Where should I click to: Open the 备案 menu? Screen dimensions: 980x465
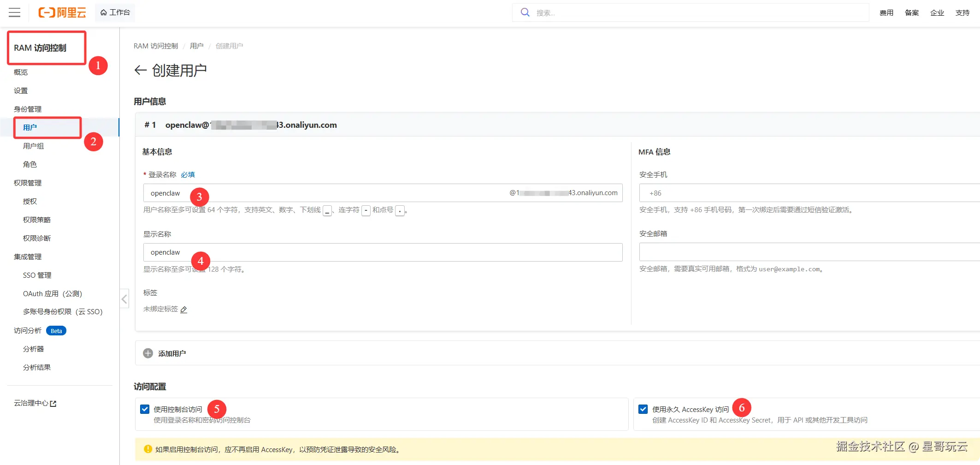[912, 13]
